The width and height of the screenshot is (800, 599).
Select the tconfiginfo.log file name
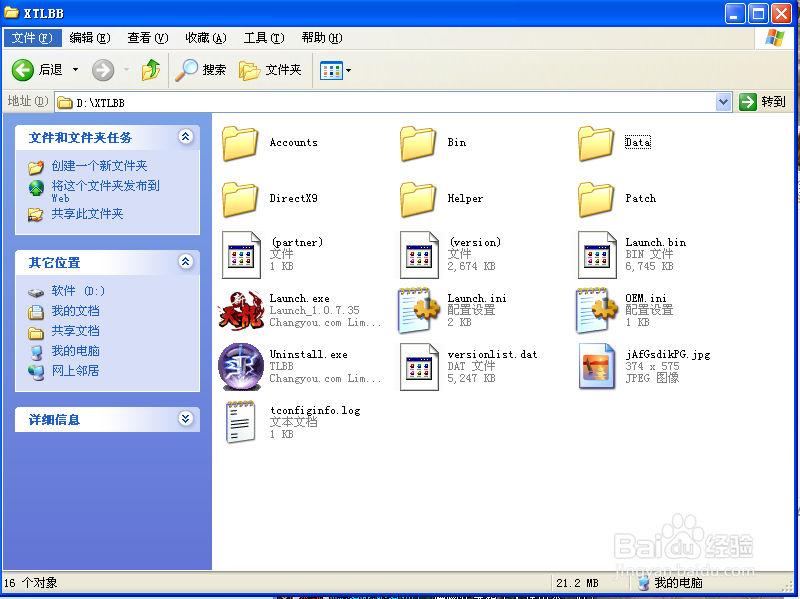click(x=315, y=410)
